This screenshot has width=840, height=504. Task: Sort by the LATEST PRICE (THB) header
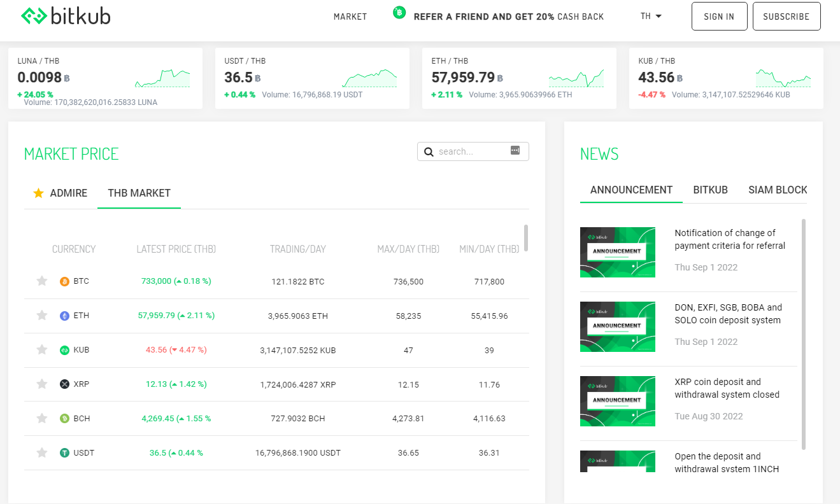pyautogui.click(x=176, y=249)
